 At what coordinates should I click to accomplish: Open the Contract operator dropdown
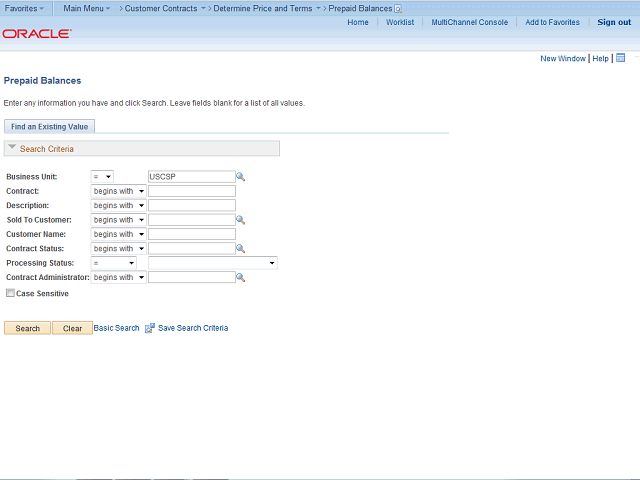point(118,191)
